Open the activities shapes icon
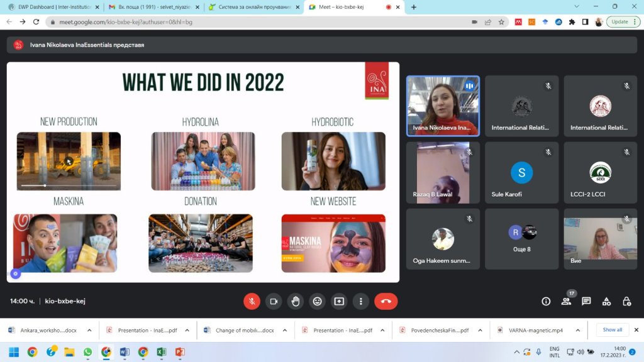The image size is (644, 362). (x=606, y=302)
